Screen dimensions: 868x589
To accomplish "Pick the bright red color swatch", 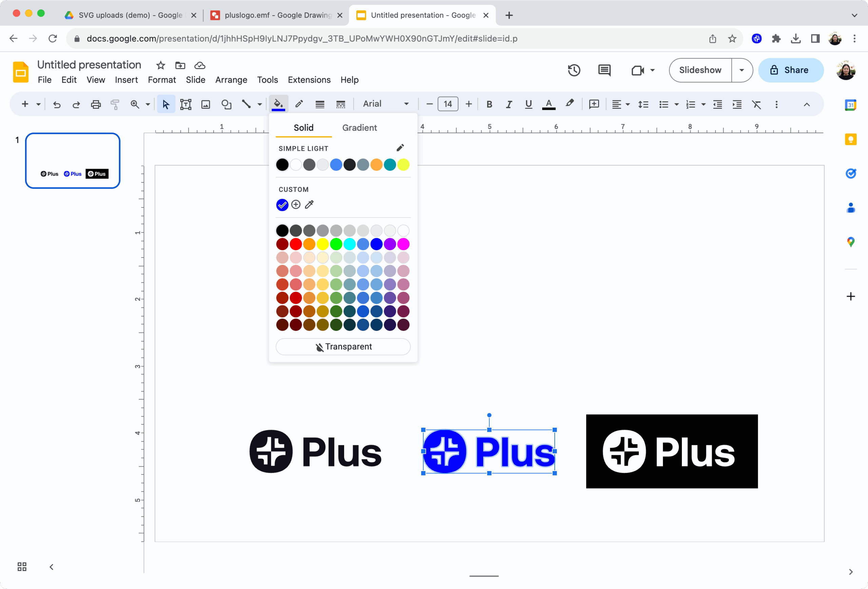I will click(296, 244).
